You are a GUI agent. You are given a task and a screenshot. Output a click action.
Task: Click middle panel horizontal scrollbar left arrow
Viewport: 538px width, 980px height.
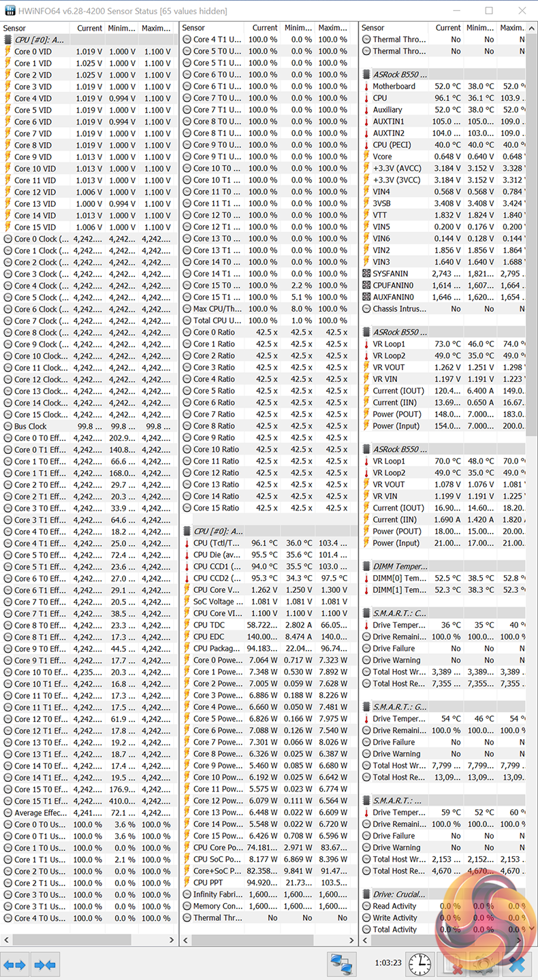point(187,940)
